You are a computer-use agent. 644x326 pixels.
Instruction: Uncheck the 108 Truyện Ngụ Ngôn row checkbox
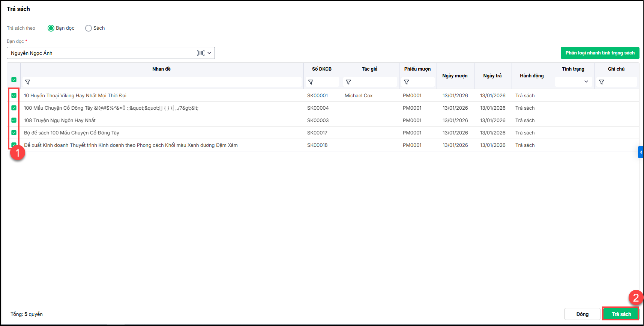point(14,120)
